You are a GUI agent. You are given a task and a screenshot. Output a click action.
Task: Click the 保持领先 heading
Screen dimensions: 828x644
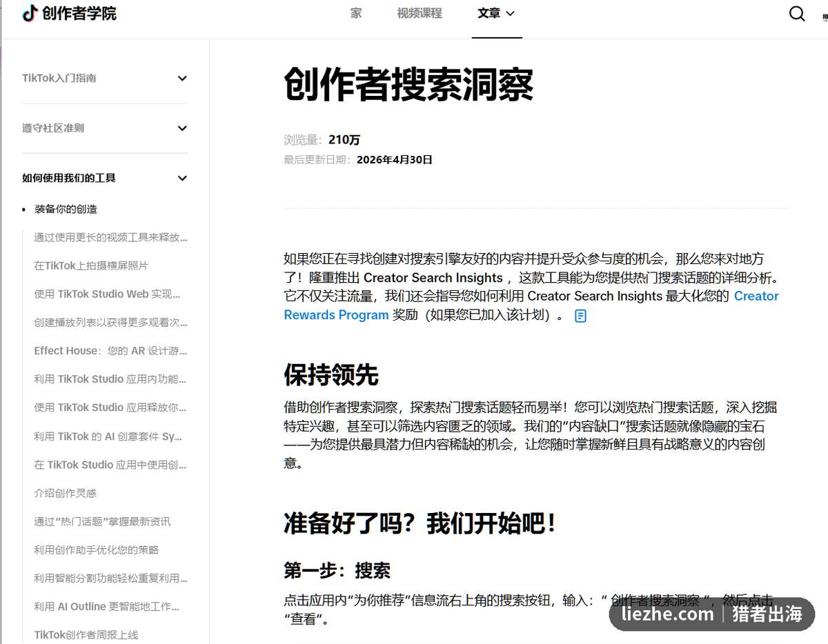tap(331, 374)
